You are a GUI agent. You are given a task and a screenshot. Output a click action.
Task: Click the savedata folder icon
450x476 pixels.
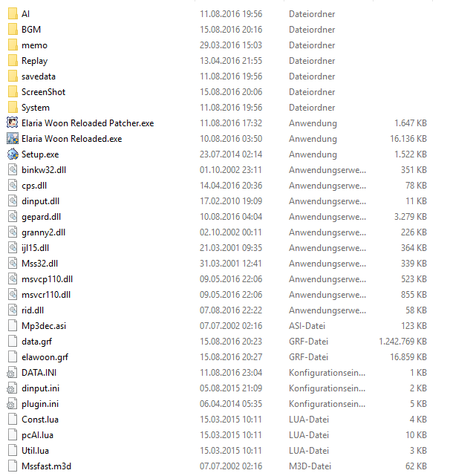point(13,76)
